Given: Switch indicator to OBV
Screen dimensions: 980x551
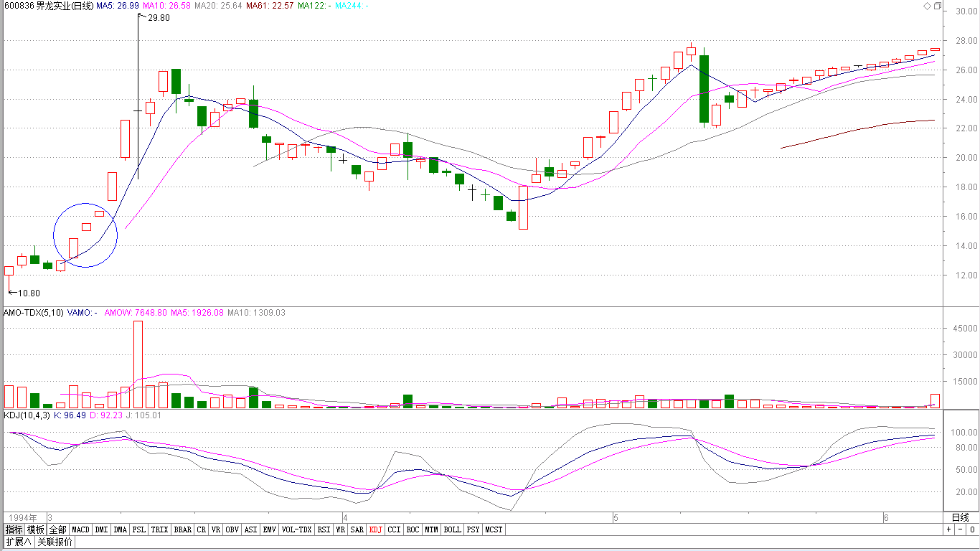Looking at the screenshot, I should [232, 529].
